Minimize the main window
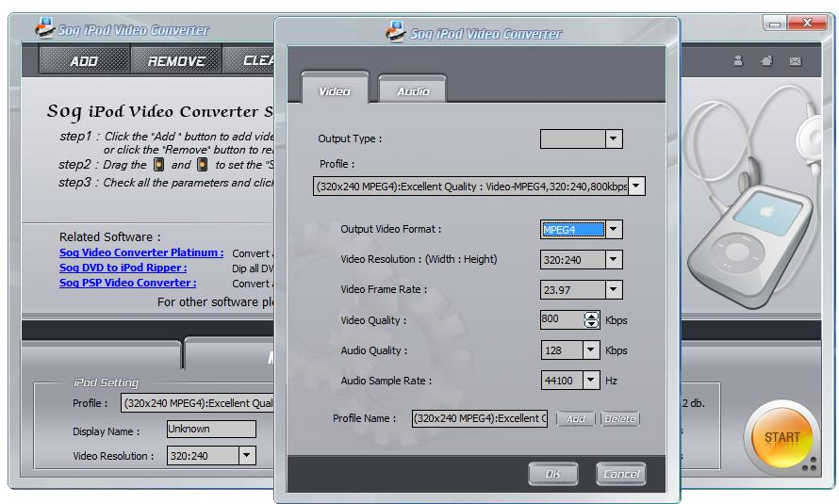Screen dimensions: 839x504 coord(775,24)
